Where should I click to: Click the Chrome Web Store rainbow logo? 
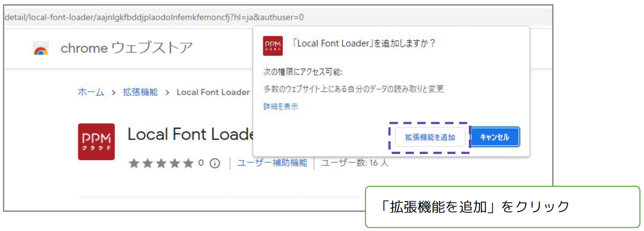point(41,48)
